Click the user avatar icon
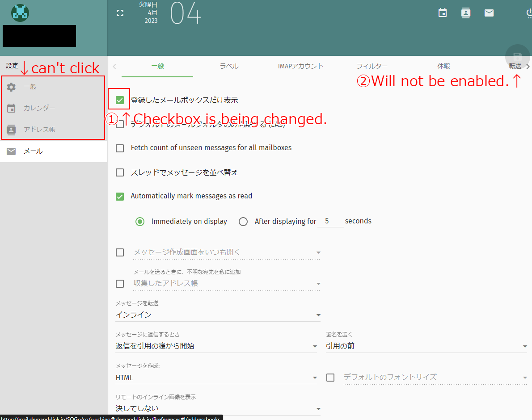Screen dimensions: 532x420 (x=20, y=13)
